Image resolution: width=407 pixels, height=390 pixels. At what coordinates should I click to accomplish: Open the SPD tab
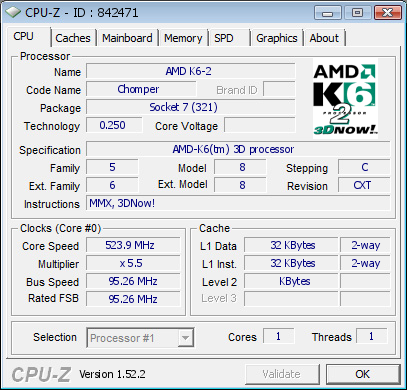(x=229, y=38)
